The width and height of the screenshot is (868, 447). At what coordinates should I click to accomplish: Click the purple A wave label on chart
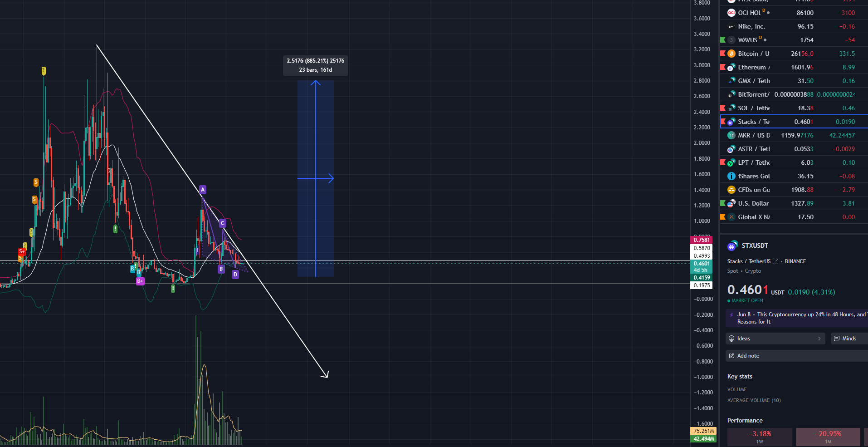tap(203, 189)
